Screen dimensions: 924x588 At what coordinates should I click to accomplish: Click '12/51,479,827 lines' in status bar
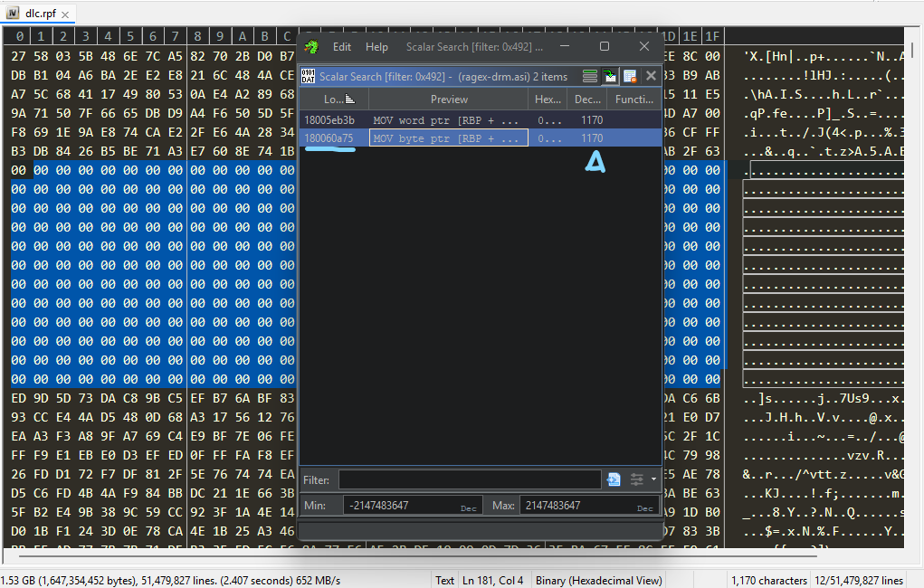point(859,581)
